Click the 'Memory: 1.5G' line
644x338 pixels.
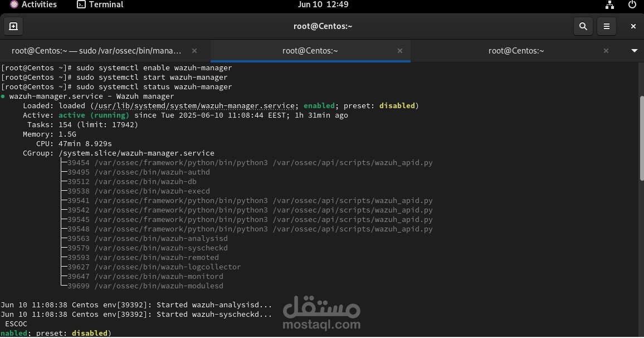[49, 134]
